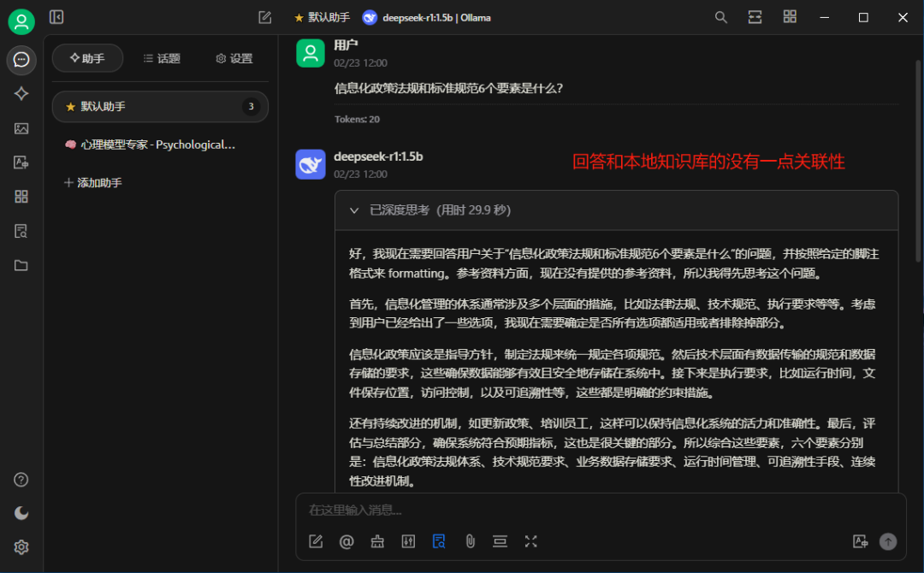Open the image generation page in sidebar
The height and width of the screenshot is (573, 924).
21,128
